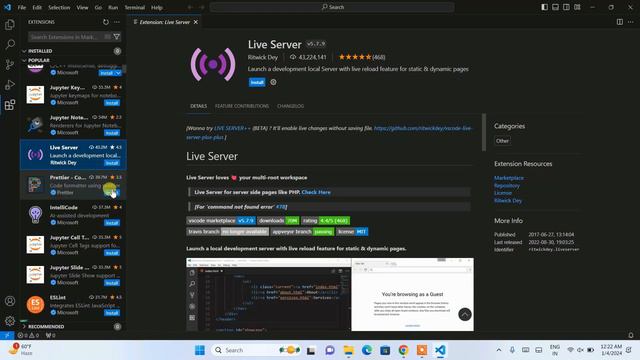Follow the Check Here PHP link
The height and width of the screenshot is (360, 640).
click(316, 192)
